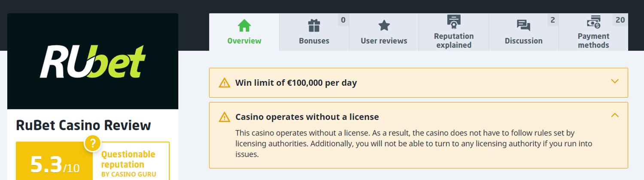Click the Payment methods cash icon
The height and width of the screenshot is (180, 644).
pos(594,21)
